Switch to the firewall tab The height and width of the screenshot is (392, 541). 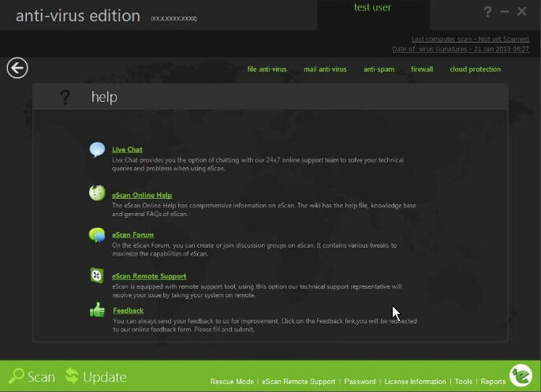click(422, 69)
